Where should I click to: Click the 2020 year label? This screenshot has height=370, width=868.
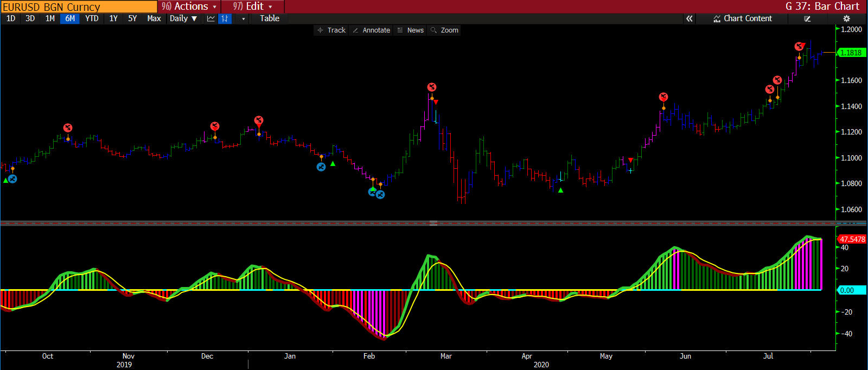pyautogui.click(x=541, y=365)
